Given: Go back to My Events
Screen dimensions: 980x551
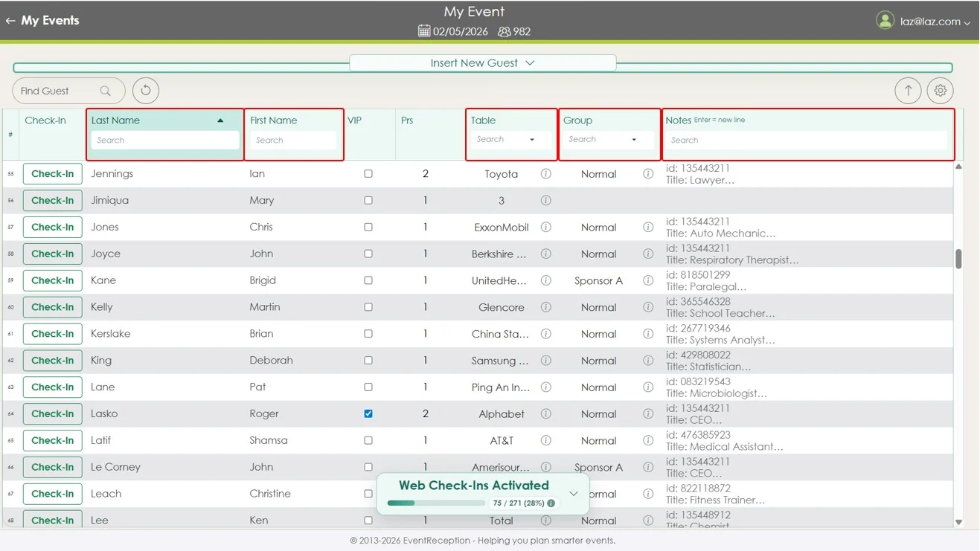Looking at the screenshot, I should tap(42, 21).
